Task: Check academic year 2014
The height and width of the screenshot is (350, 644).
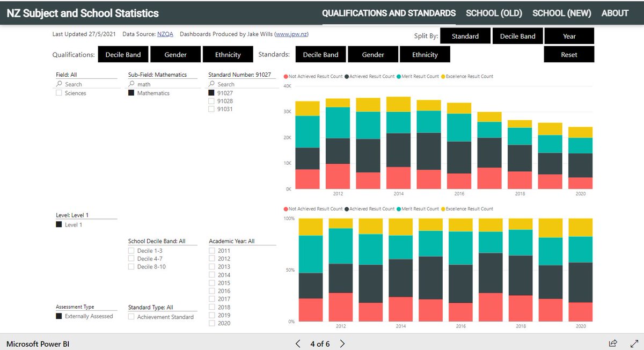Action: pyautogui.click(x=212, y=275)
